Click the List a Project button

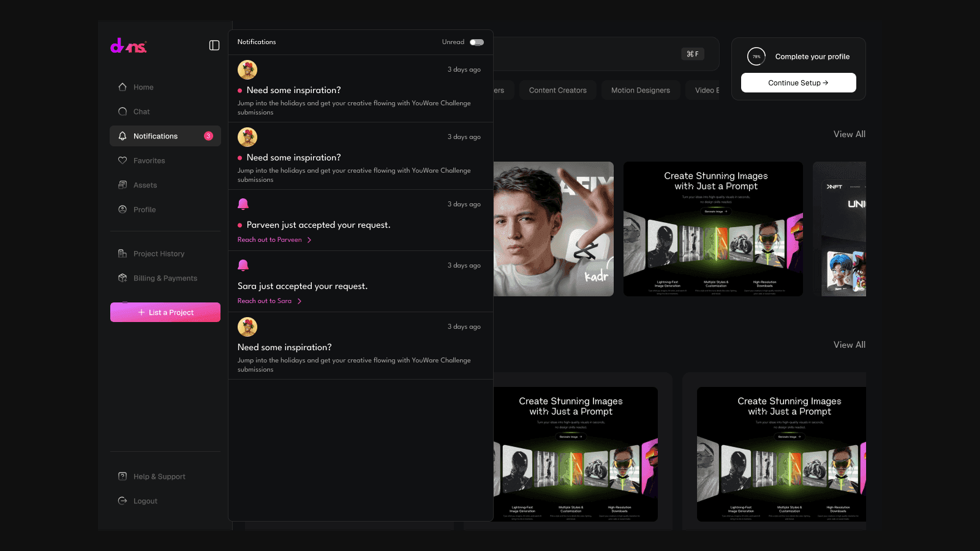(165, 312)
